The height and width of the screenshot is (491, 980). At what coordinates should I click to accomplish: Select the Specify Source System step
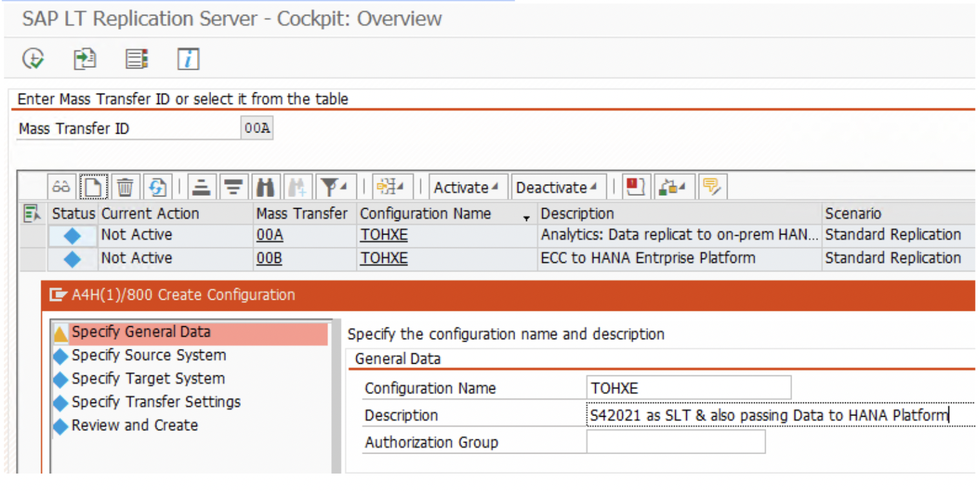[x=148, y=355]
